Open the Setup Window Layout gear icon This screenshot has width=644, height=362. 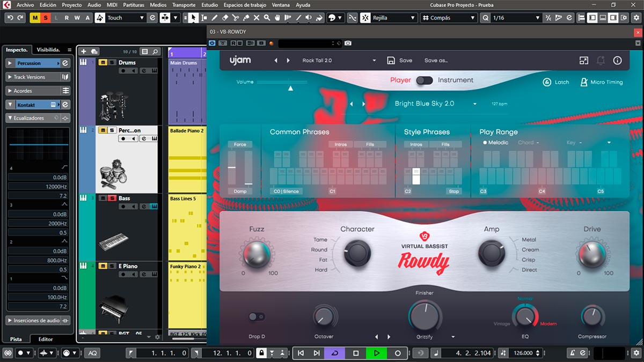pyautogui.click(x=624, y=18)
